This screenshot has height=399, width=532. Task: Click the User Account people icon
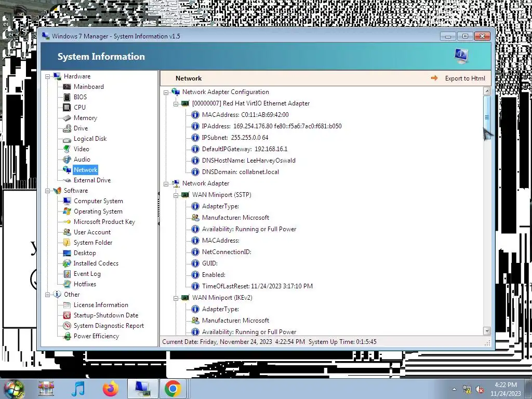[67, 232]
